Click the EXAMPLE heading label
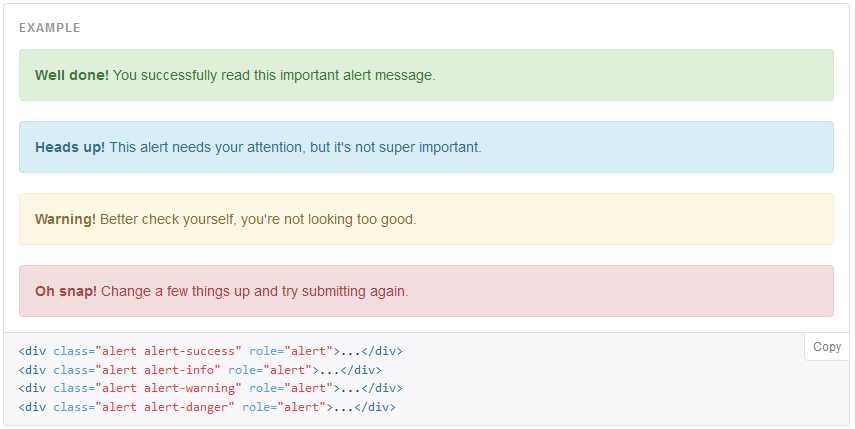The image size is (855, 429). pos(49,28)
